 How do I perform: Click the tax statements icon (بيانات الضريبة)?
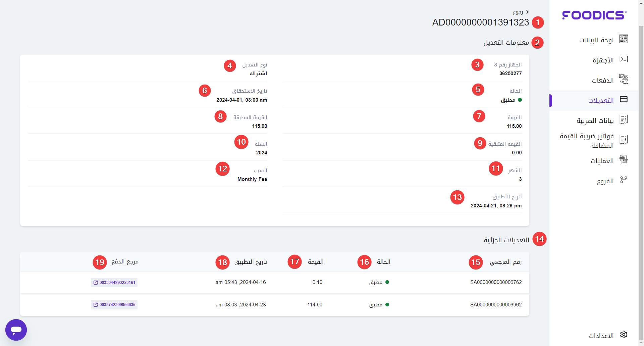pyautogui.click(x=624, y=119)
